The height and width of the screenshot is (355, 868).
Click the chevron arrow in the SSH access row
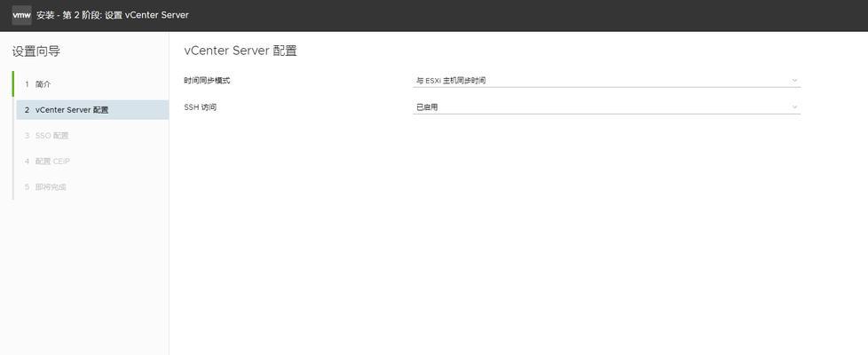[x=794, y=106]
